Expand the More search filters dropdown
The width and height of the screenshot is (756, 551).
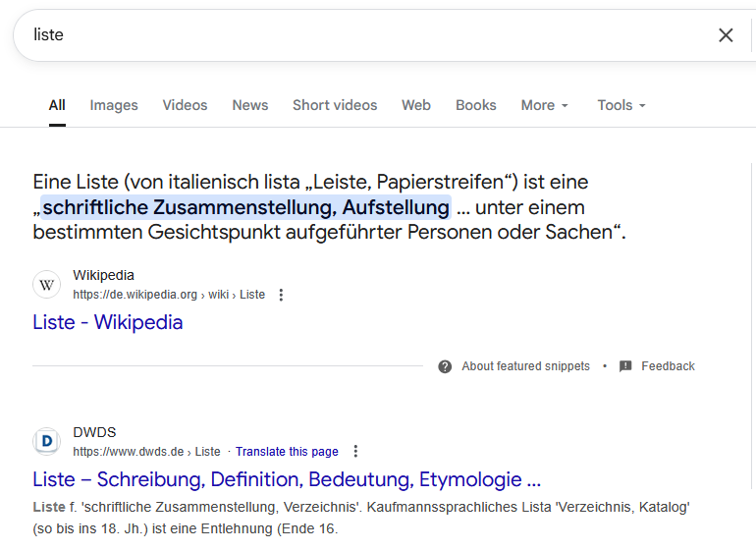(x=544, y=105)
